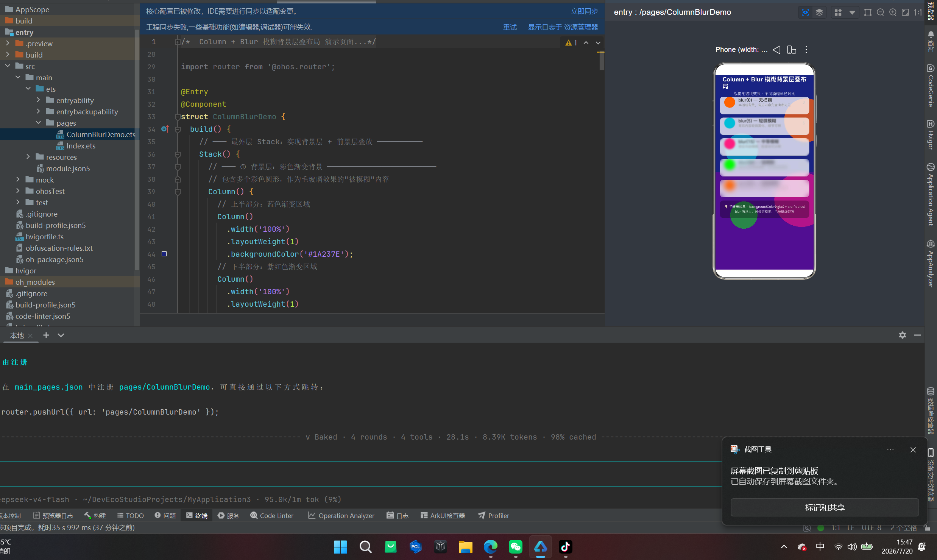Screen dimensions: 937x560
Task: Dismiss the 截图工具 notification
Action: click(913, 450)
